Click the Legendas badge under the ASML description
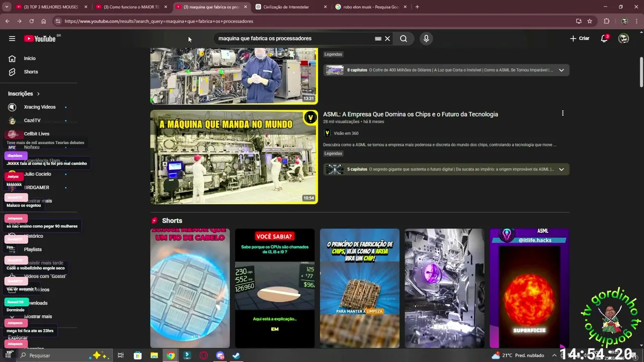 tap(333, 153)
